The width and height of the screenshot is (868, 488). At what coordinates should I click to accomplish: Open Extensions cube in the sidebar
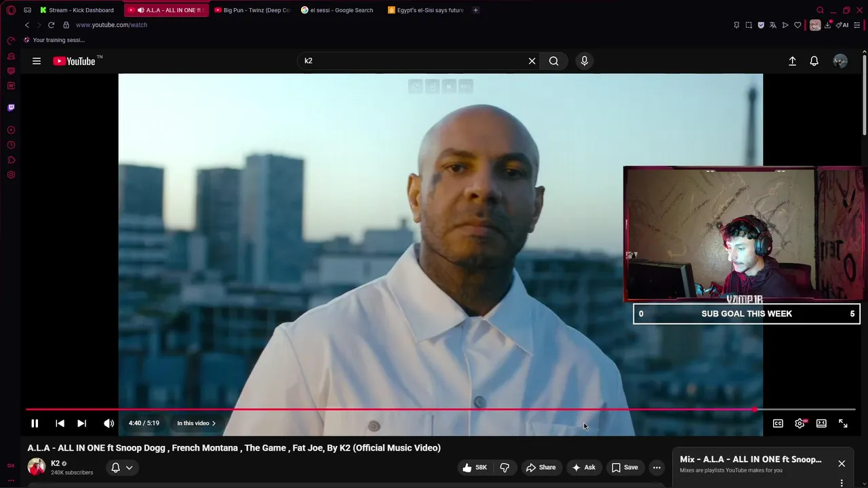[11, 159]
